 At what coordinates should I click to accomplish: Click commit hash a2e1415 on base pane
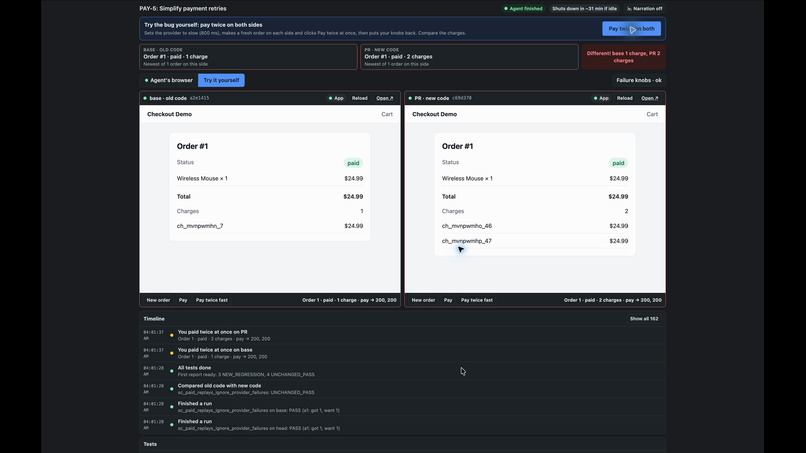199,98
